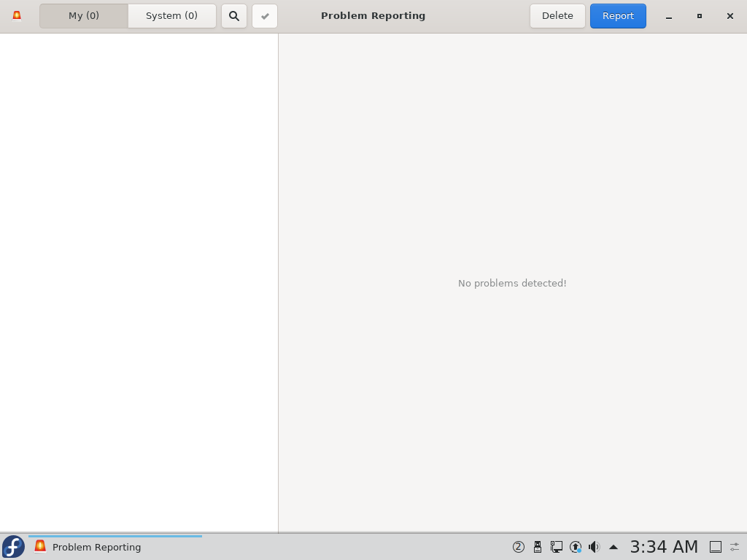This screenshot has height=560, width=747.
Task: Click the 3:34 AM clock
Action: pyautogui.click(x=664, y=547)
